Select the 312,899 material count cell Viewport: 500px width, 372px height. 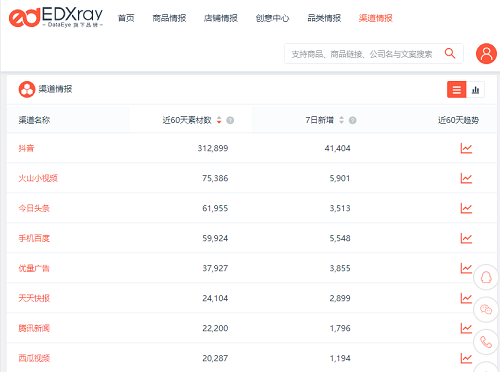[x=213, y=148]
